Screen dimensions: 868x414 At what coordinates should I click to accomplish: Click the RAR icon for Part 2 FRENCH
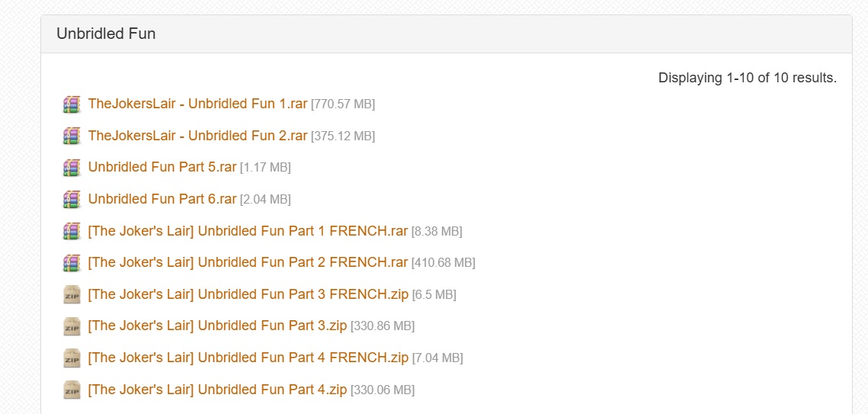pyautogui.click(x=72, y=262)
